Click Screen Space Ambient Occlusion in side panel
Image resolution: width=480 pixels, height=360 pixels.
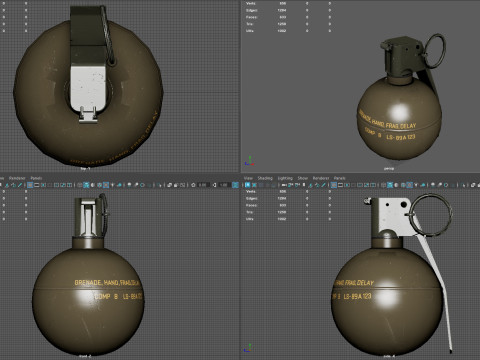pyautogui.click(x=433, y=185)
